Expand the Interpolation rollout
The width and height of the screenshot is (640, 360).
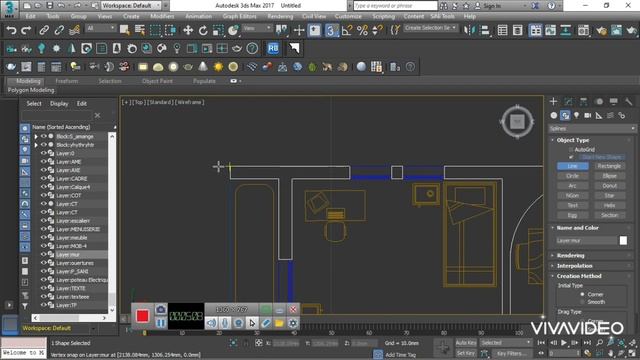[574, 266]
